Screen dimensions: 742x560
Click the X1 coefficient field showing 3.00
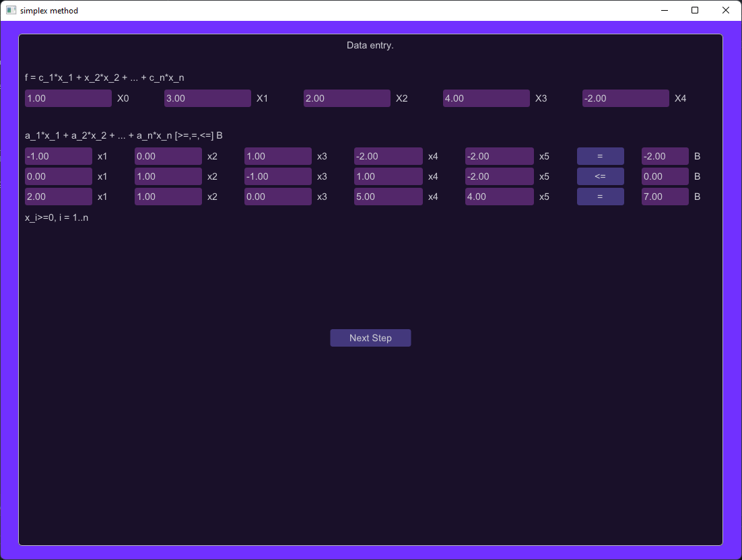[x=207, y=98]
